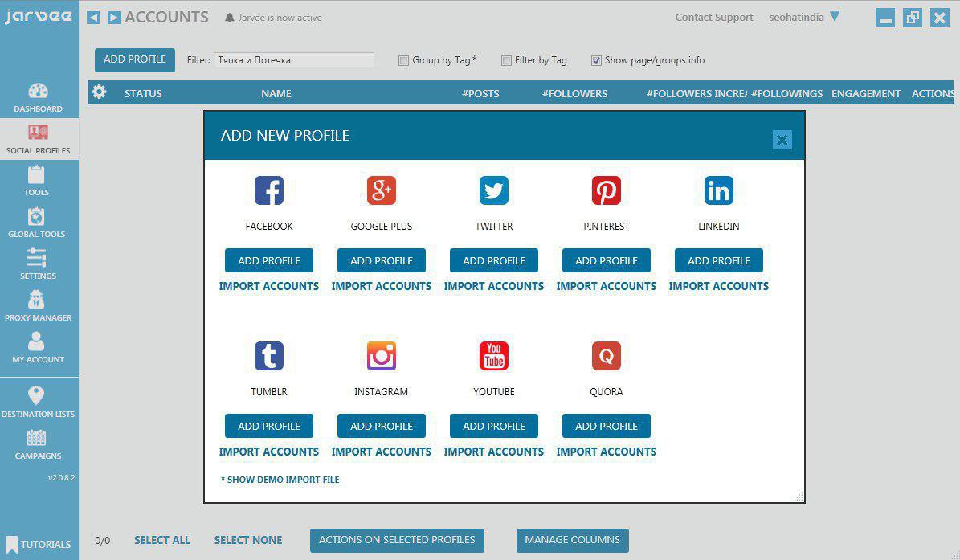The width and height of the screenshot is (960, 560).
Task: Open the Settings sidebar section
Action: tap(37, 264)
